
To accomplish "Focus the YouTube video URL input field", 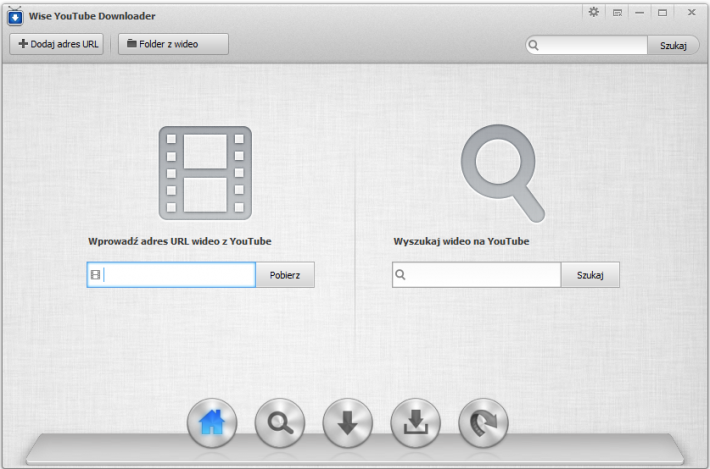I will tap(171, 275).
